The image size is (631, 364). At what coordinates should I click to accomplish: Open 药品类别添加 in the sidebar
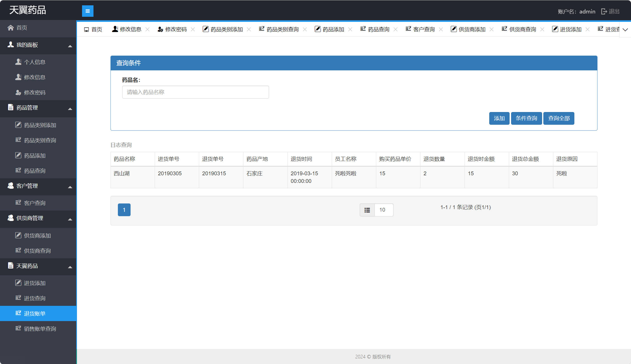click(x=40, y=125)
